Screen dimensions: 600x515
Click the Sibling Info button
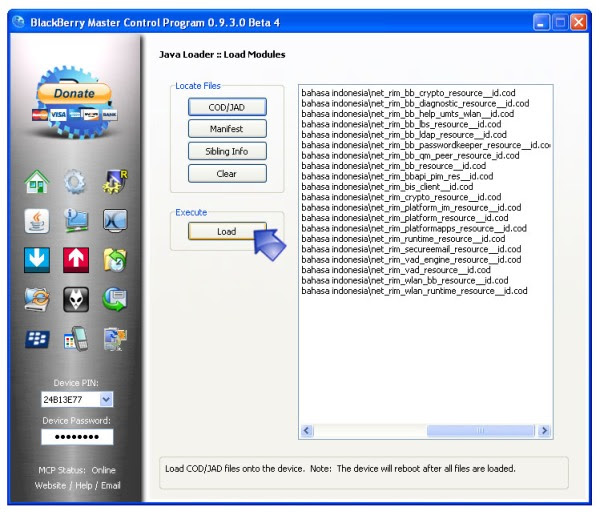pyautogui.click(x=227, y=151)
